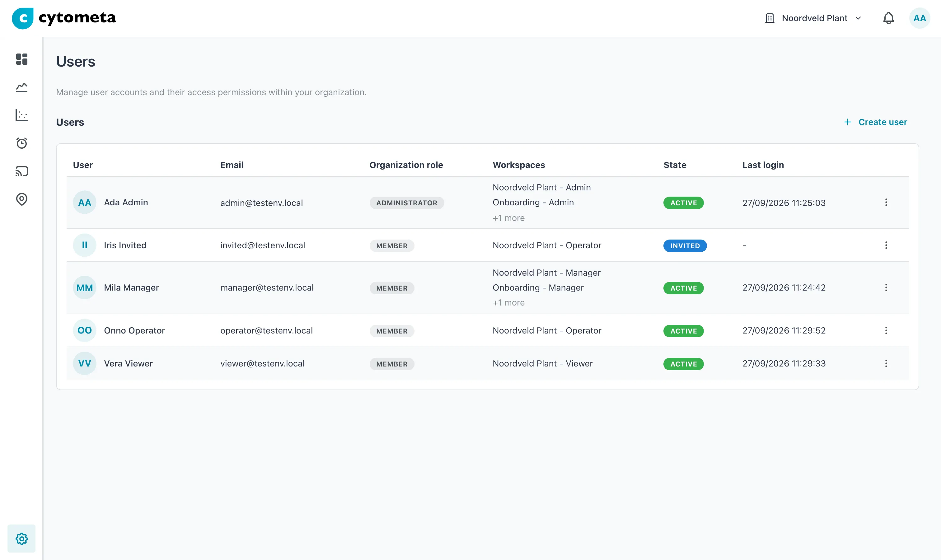Expand '+1 more' workspaces for Ada Admin
The image size is (941, 560).
(x=508, y=218)
